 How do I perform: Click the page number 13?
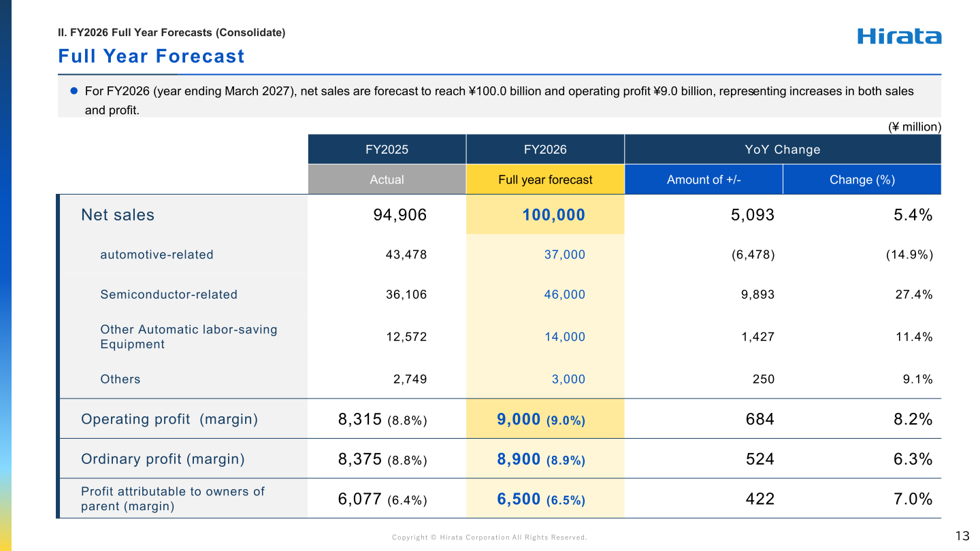pos(962,536)
